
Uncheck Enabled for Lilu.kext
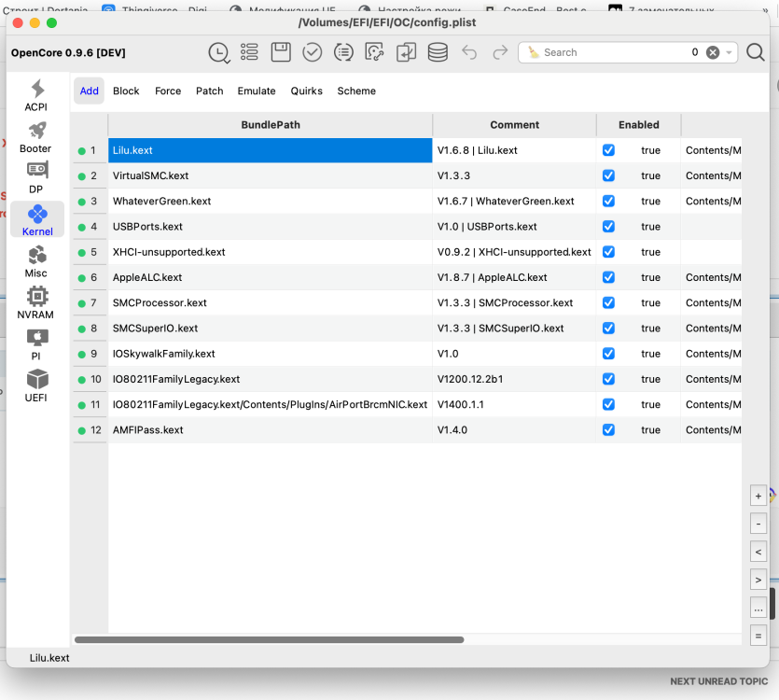point(608,150)
